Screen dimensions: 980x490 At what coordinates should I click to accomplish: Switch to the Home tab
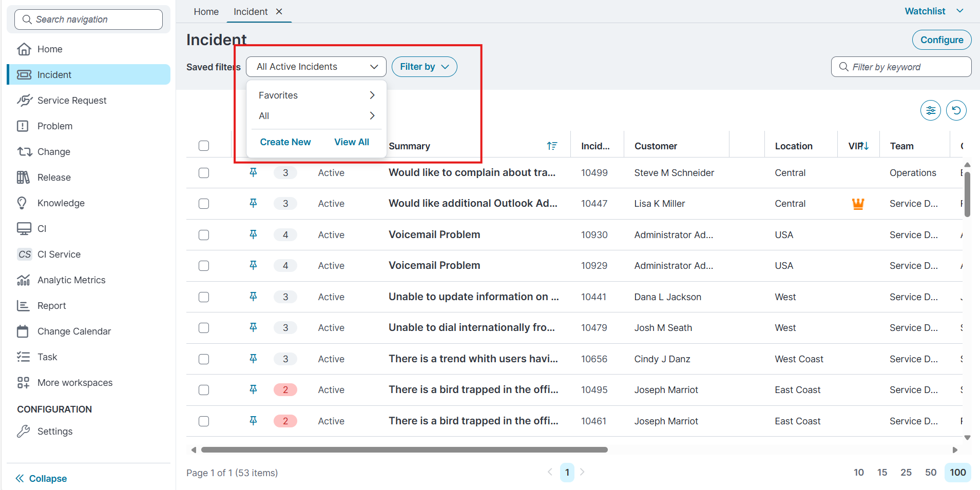[x=206, y=12]
